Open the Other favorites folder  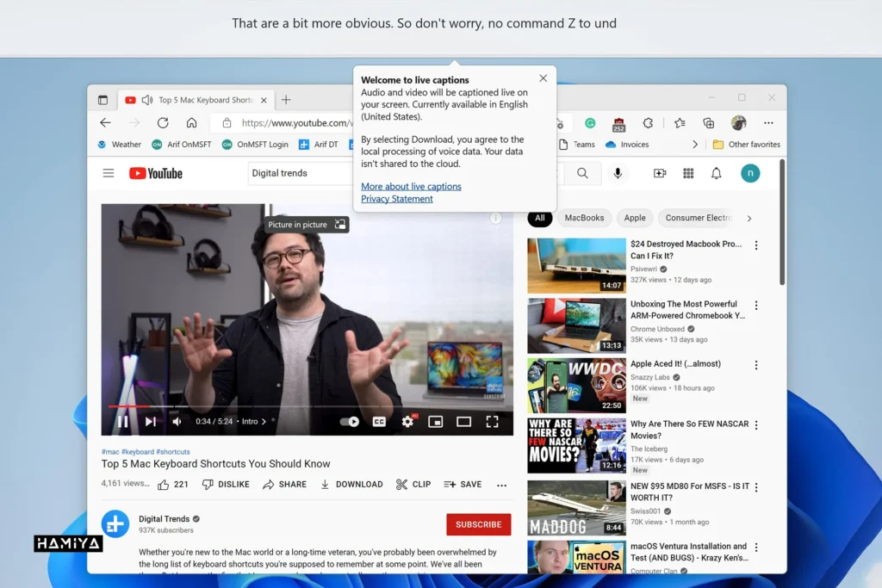(x=747, y=145)
